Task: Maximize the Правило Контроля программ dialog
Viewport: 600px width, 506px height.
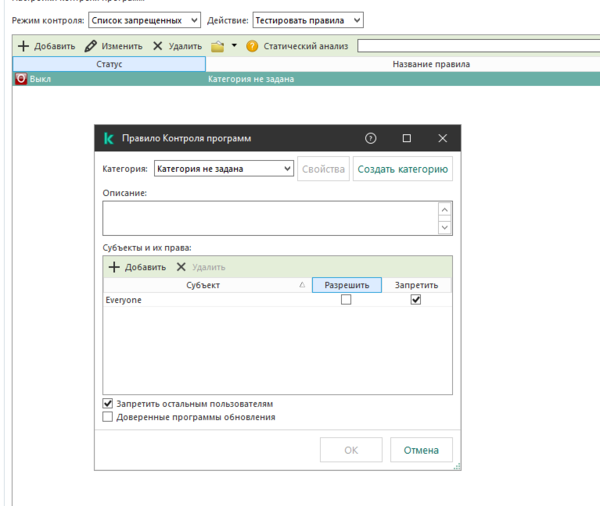Action: coord(407,138)
